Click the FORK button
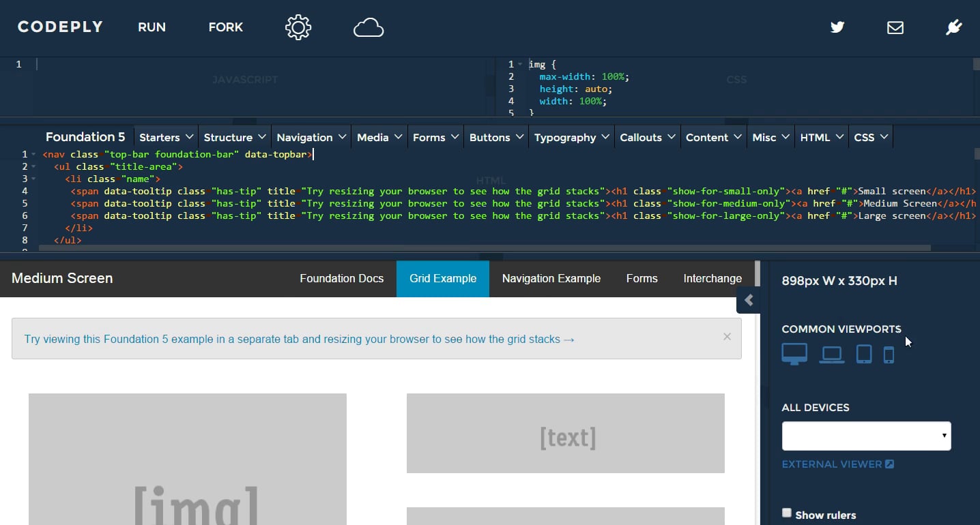 (x=226, y=27)
